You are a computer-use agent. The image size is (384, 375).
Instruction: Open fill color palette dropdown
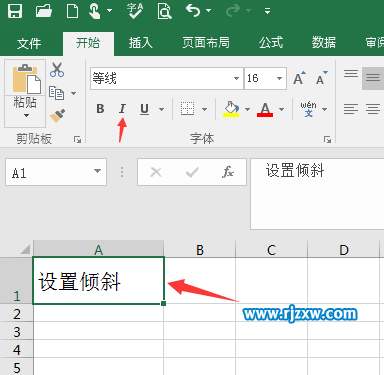247,109
